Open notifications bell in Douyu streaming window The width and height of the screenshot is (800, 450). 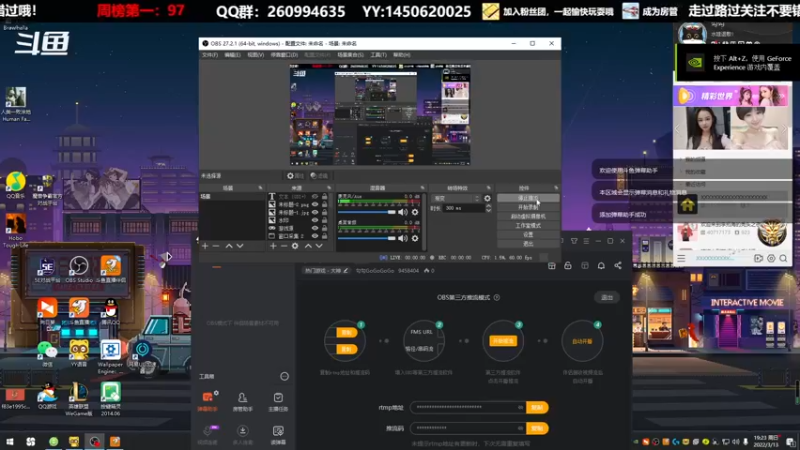click(x=601, y=265)
